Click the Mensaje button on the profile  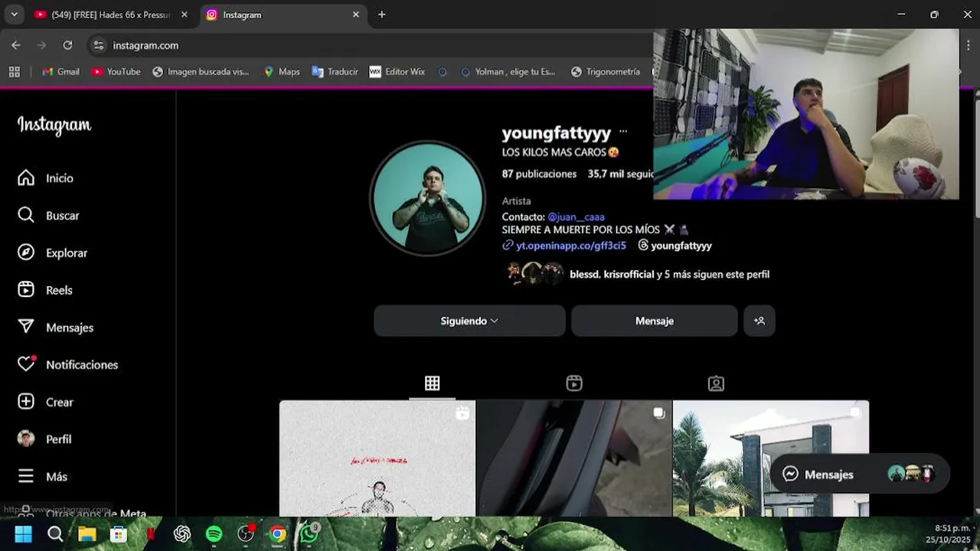655,321
